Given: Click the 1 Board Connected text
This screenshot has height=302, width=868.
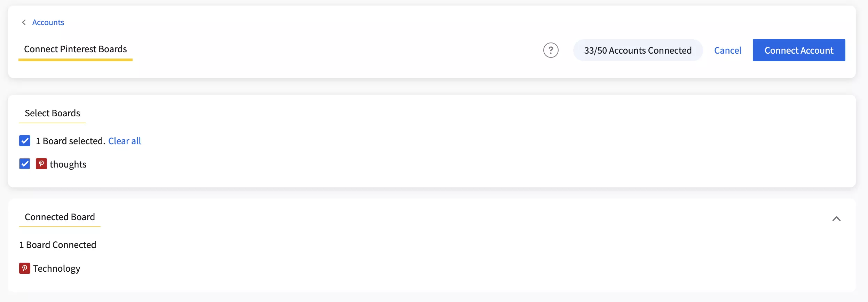Looking at the screenshot, I should pos(57,245).
